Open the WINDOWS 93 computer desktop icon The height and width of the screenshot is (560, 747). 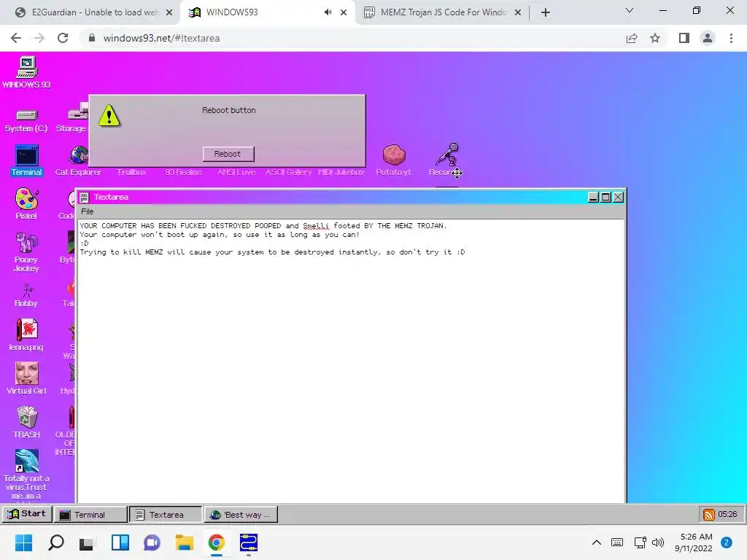pos(27,72)
